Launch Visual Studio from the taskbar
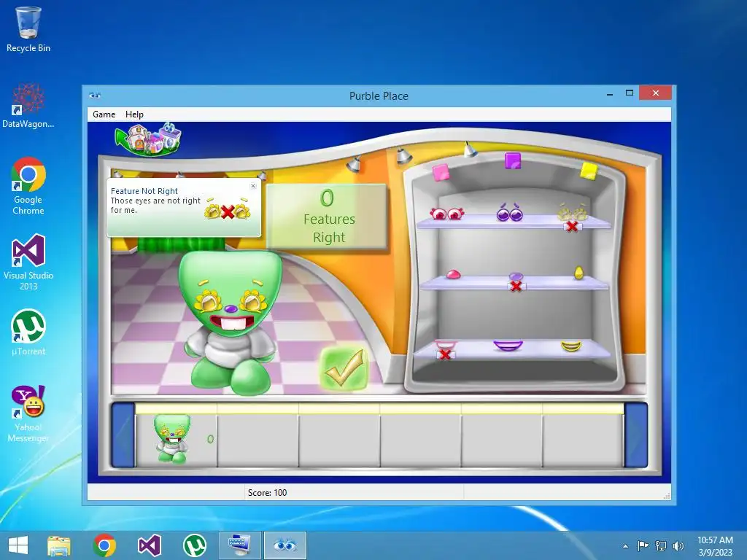The width and height of the screenshot is (747, 560). [x=149, y=545]
